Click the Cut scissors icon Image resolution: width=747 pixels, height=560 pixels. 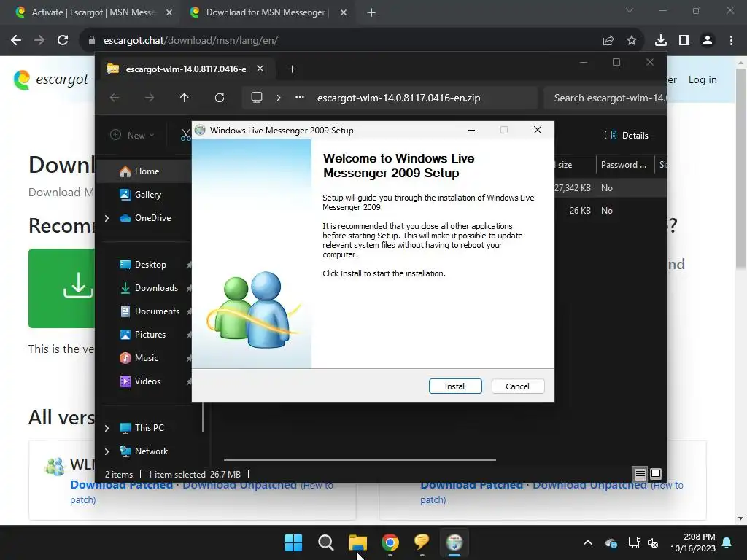pyautogui.click(x=186, y=135)
